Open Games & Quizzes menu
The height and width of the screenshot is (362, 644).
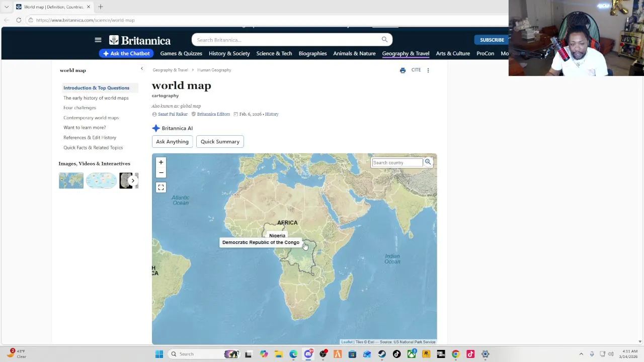(x=181, y=53)
